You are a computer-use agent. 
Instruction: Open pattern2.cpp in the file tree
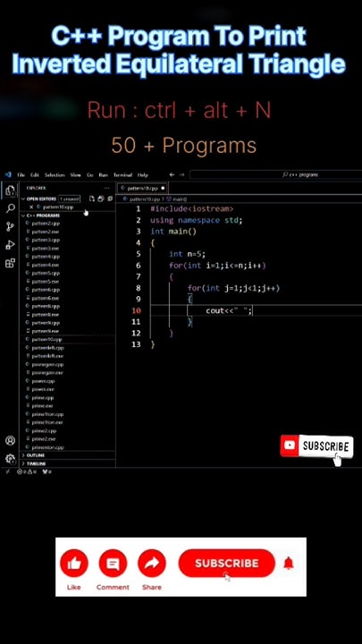pyautogui.click(x=46, y=224)
